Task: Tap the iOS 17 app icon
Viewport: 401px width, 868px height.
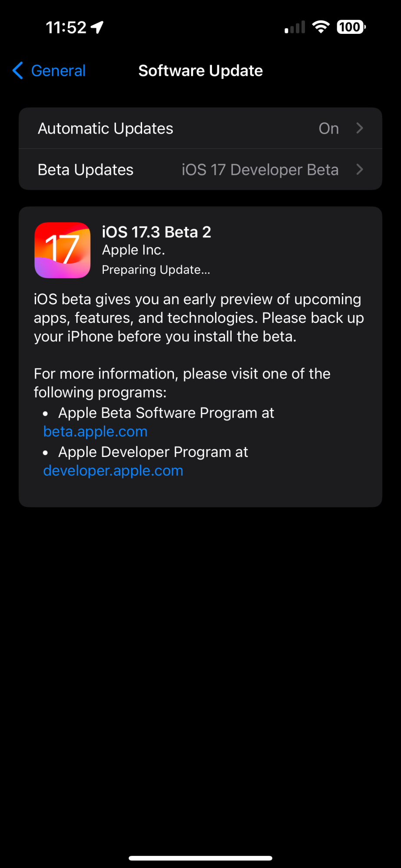Action: pos(63,250)
